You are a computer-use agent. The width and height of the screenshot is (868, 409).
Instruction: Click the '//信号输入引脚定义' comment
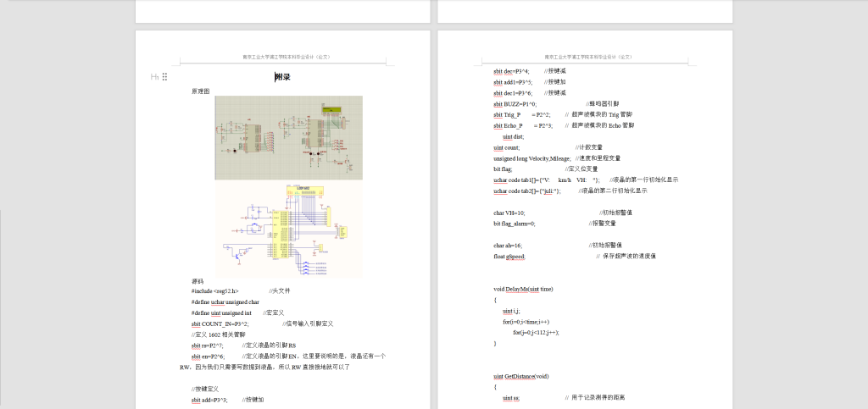[308, 323]
